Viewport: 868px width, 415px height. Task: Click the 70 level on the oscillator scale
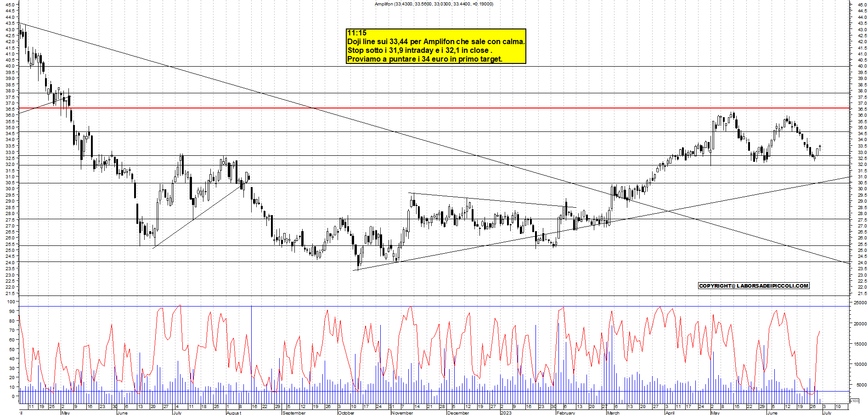(11, 330)
